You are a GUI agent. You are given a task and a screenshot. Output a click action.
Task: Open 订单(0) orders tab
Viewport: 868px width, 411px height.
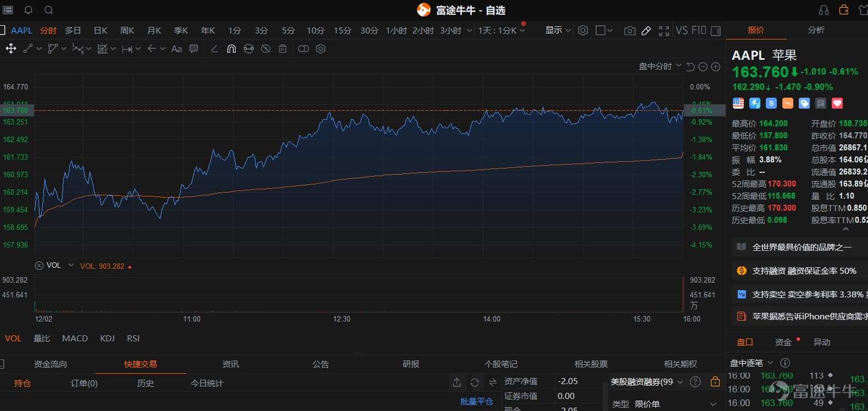(x=84, y=384)
